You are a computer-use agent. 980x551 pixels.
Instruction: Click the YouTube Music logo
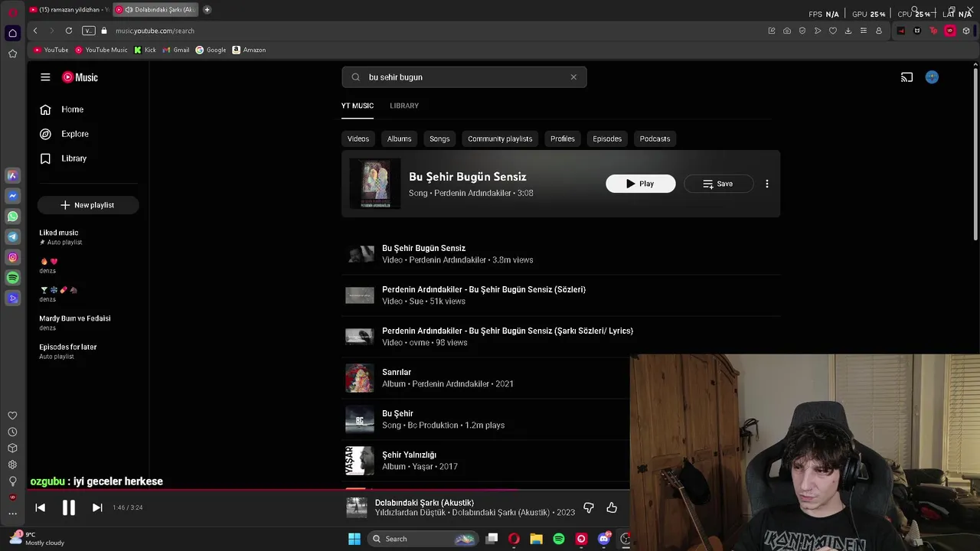(80, 77)
